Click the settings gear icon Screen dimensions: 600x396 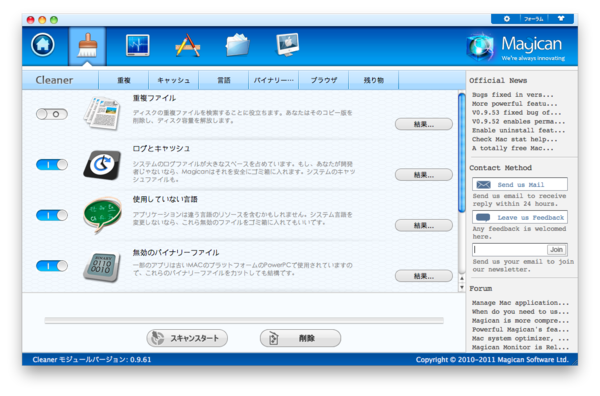coord(507,19)
